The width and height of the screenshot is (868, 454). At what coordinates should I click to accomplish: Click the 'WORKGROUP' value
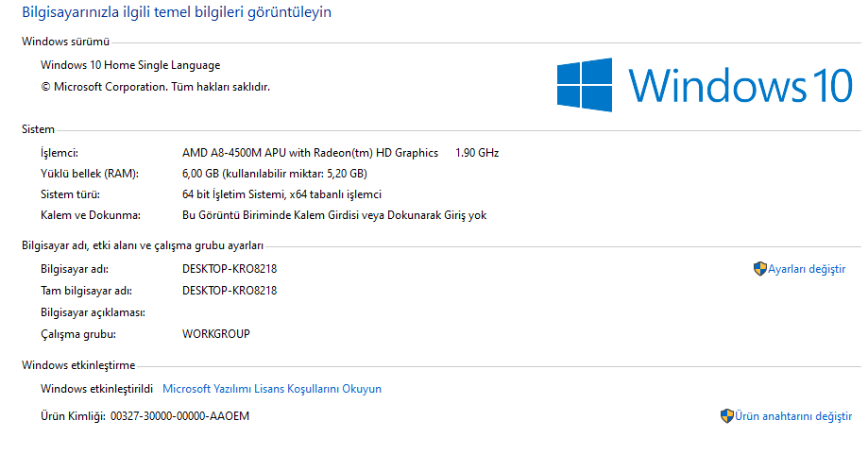point(216,334)
